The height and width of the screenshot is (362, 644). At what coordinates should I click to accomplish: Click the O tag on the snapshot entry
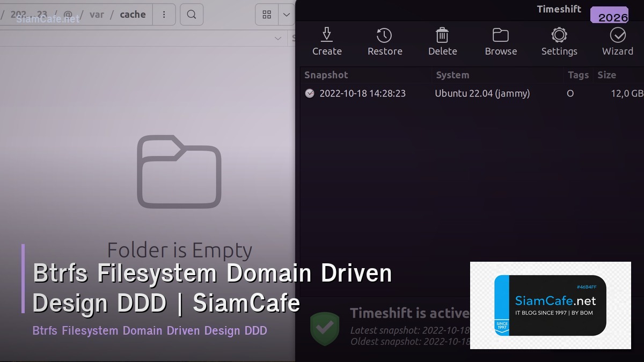[570, 93]
